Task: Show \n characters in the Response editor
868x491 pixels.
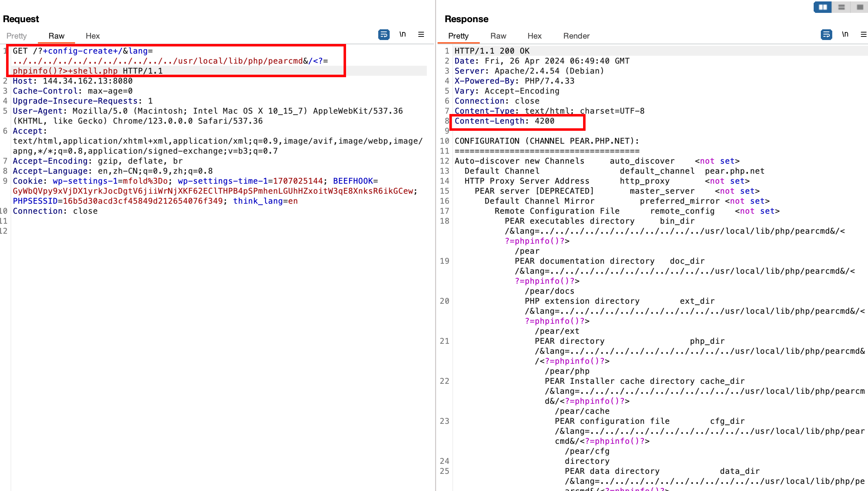Action: click(x=845, y=34)
